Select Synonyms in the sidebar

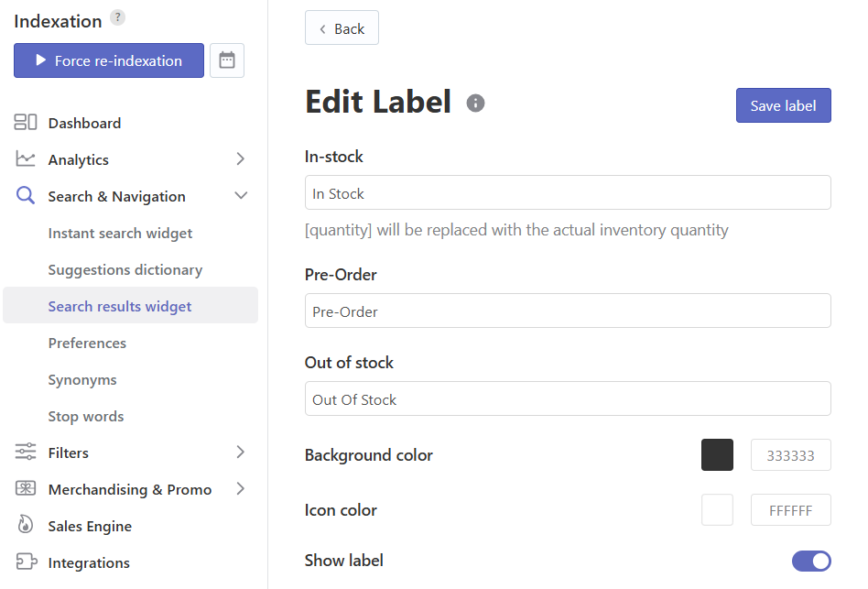point(82,380)
